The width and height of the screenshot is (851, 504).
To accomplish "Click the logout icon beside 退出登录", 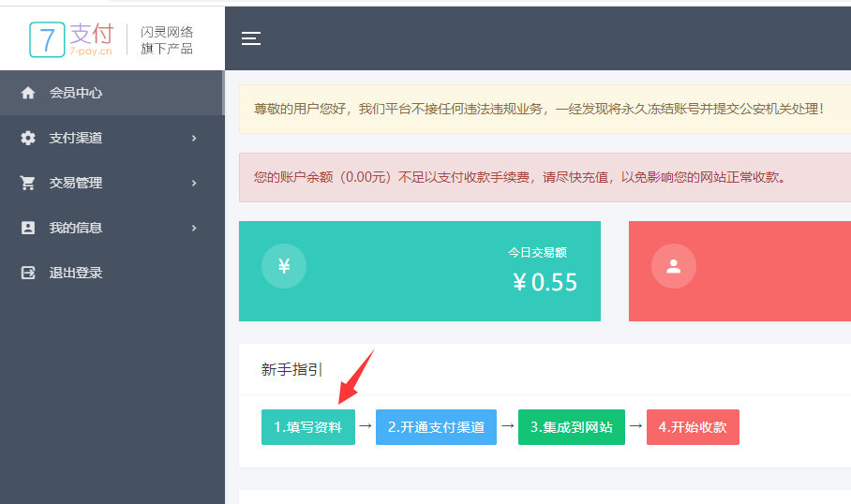I will (28, 273).
